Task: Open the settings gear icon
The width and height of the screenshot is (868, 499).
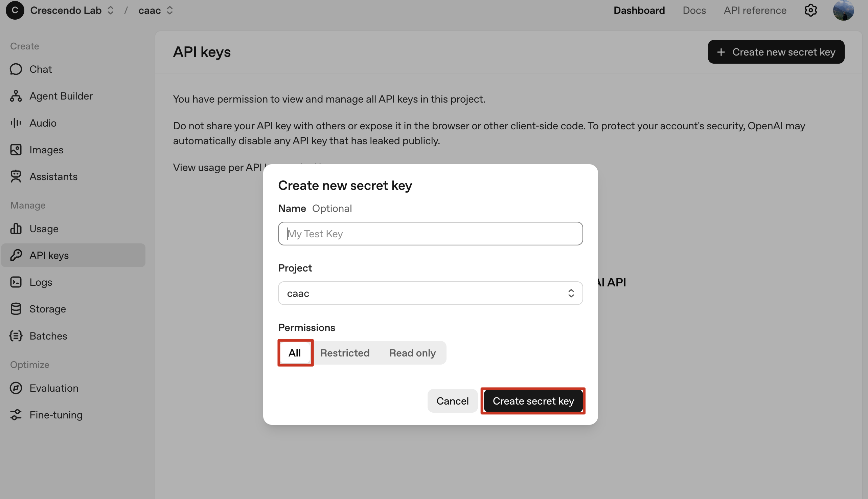Action: 810,10
